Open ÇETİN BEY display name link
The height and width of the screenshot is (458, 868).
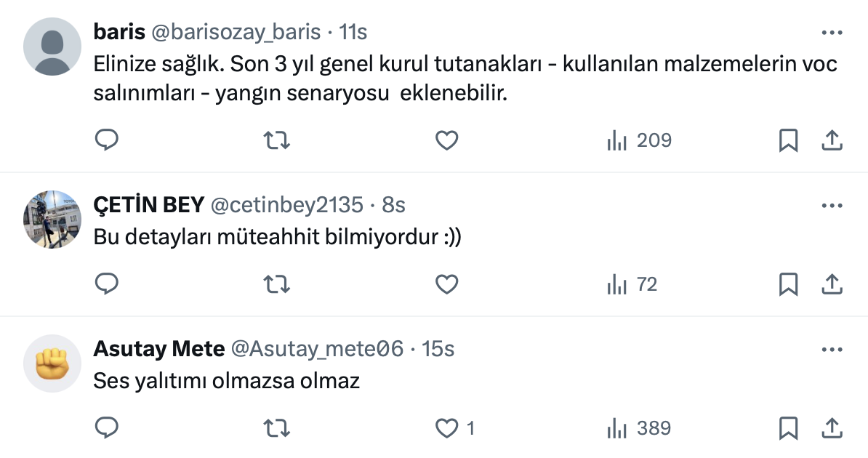coord(148,206)
